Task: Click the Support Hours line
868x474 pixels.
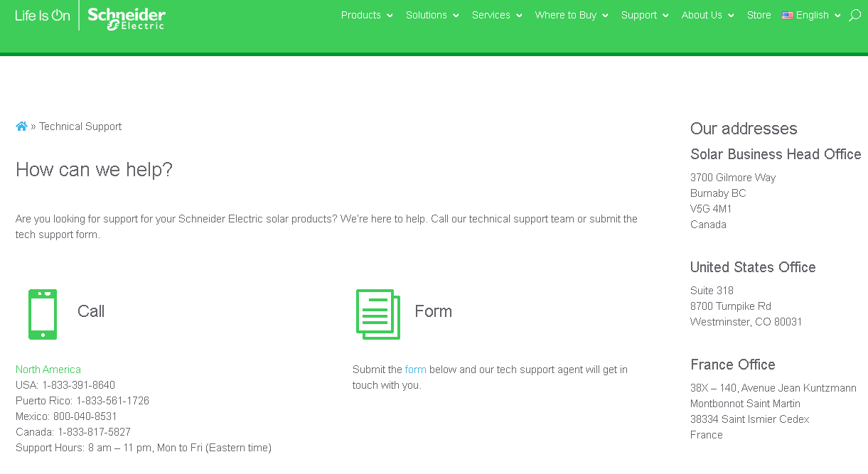Action: pyautogui.click(x=144, y=448)
